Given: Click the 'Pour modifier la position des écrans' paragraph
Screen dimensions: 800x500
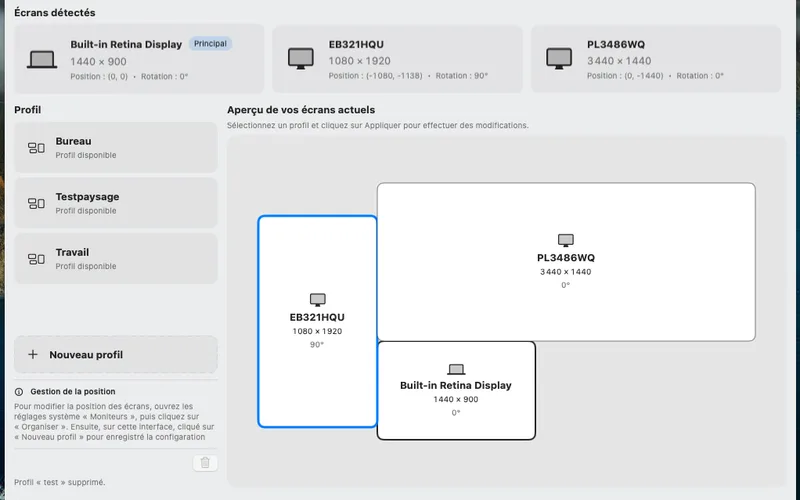Looking at the screenshot, I should click(114, 421).
